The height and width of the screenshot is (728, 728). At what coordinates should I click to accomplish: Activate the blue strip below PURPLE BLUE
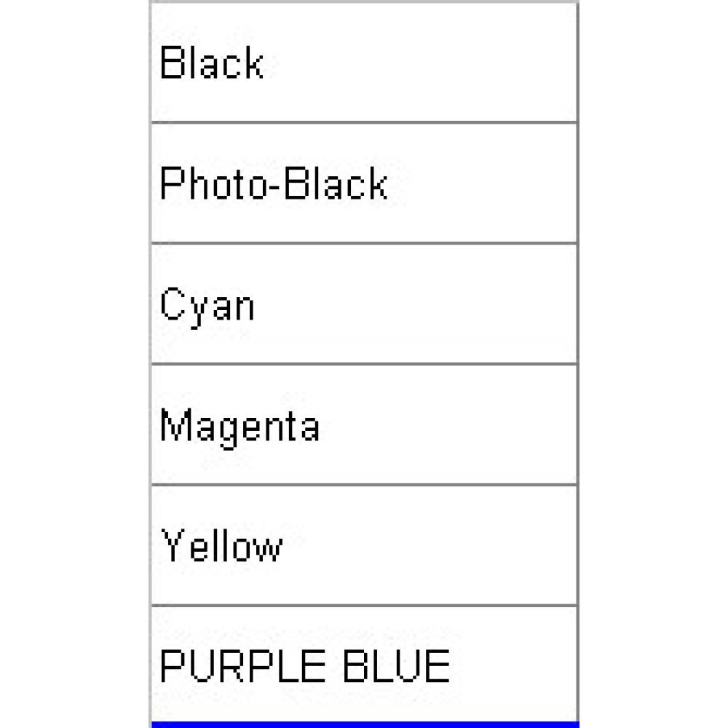(x=365, y=725)
